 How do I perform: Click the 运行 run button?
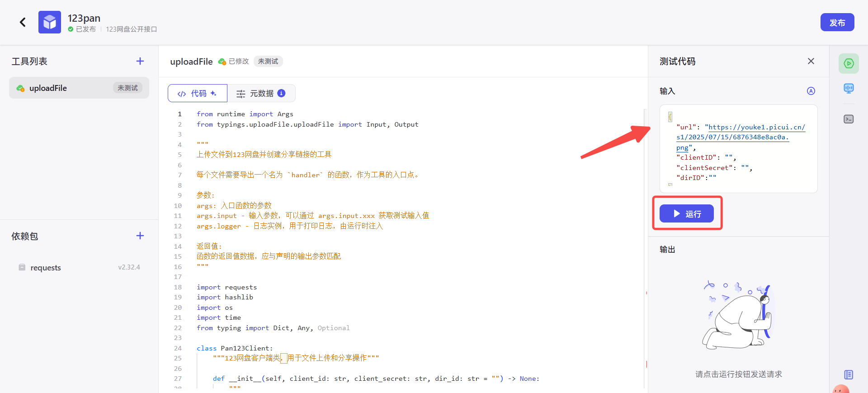pos(687,213)
